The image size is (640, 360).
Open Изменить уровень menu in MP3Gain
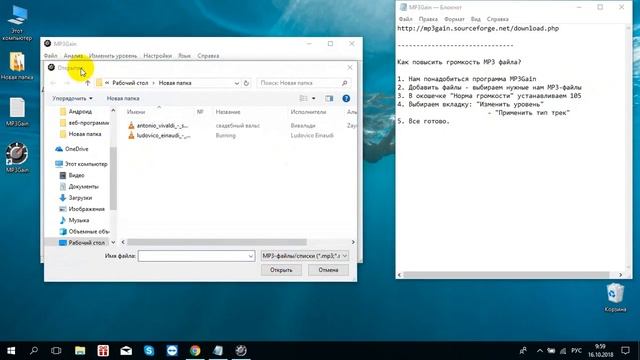tap(113, 56)
